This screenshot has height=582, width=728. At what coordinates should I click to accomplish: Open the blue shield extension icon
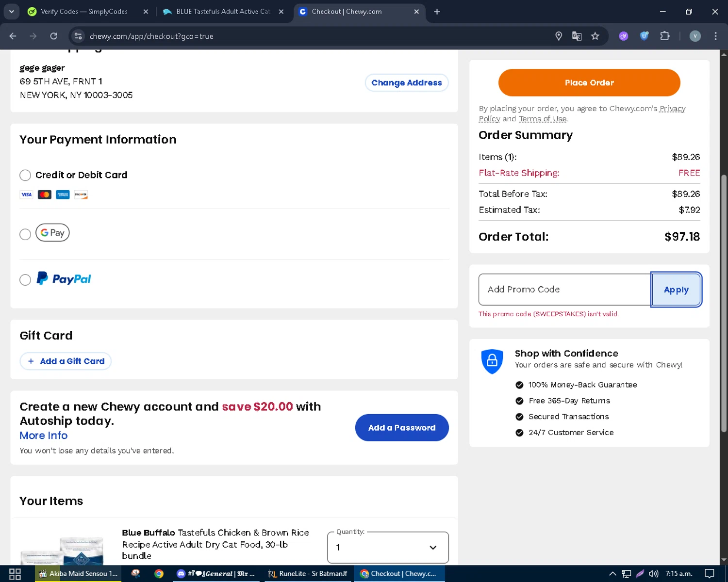coord(644,36)
